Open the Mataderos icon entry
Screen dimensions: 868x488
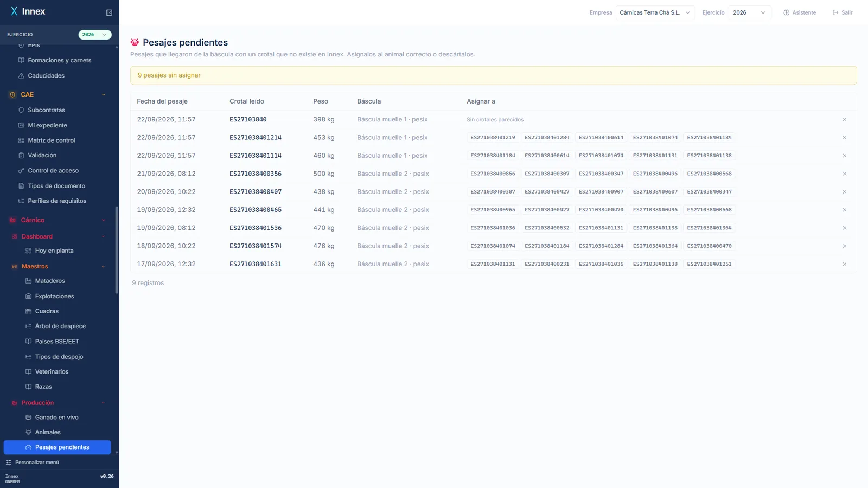[29, 281]
